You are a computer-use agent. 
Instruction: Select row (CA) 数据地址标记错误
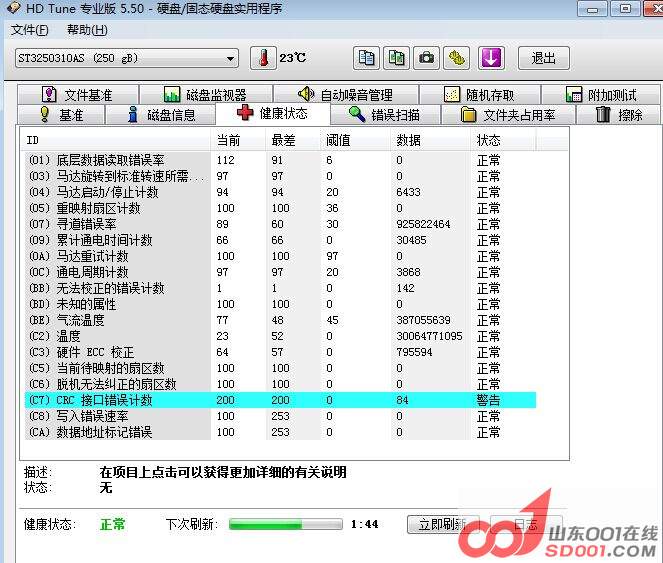(x=280, y=432)
